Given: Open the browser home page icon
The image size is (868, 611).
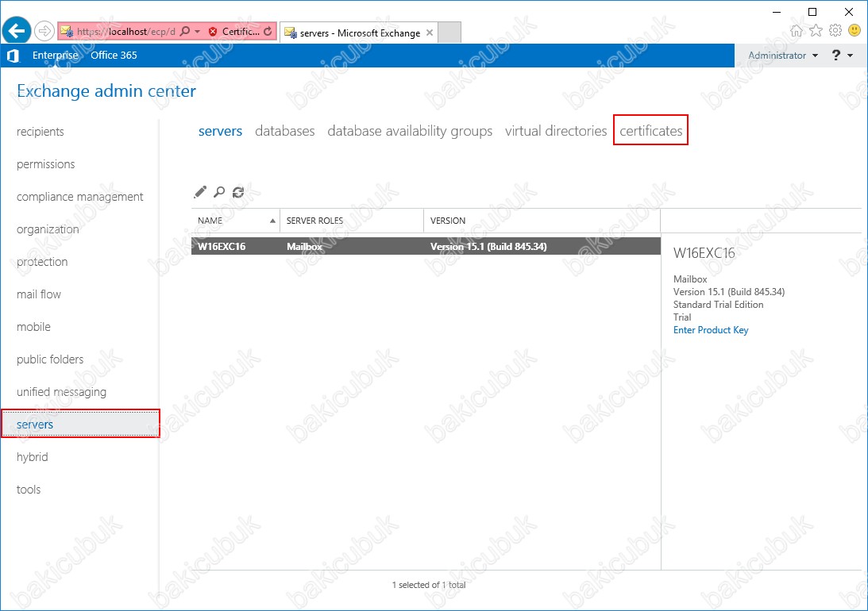Looking at the screenshot, I should coord(796,30).
